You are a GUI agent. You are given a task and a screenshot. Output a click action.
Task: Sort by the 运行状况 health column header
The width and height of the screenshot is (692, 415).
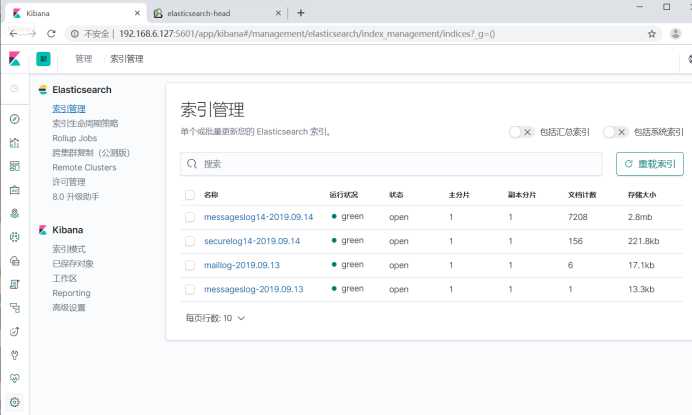point(344,195)
